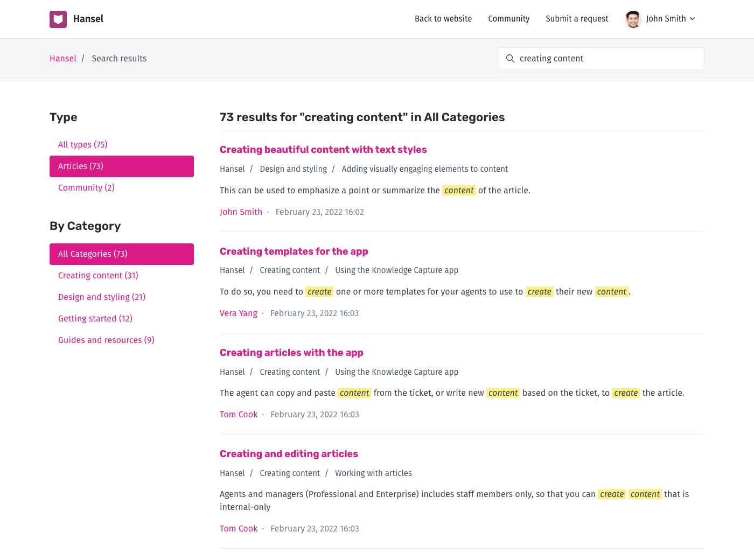
Task: Expand the John Smith profile dropdown chevron
Action: pyautogui.click(x=693, y=19)
